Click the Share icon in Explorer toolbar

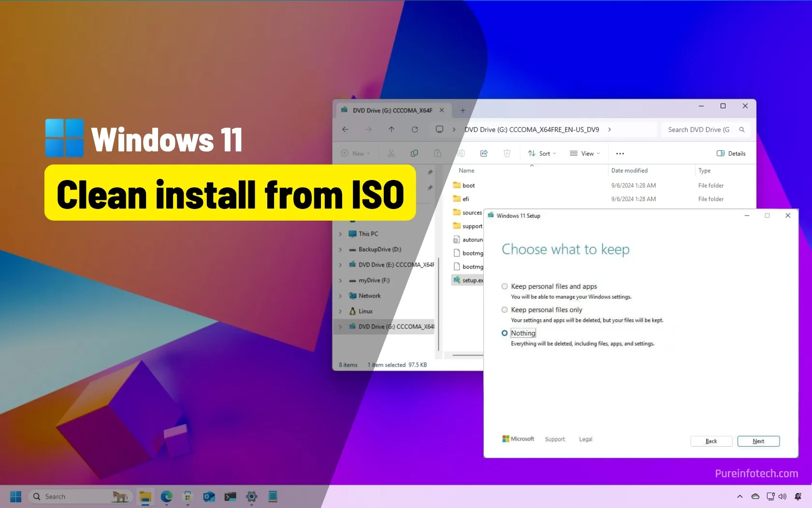pos(484,153)
